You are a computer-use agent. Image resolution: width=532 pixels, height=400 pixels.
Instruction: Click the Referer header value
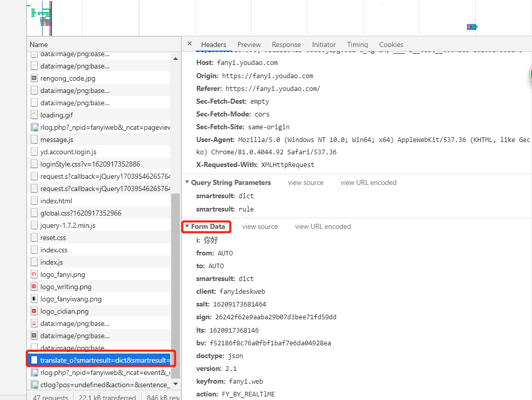click(x=273, y=88)
